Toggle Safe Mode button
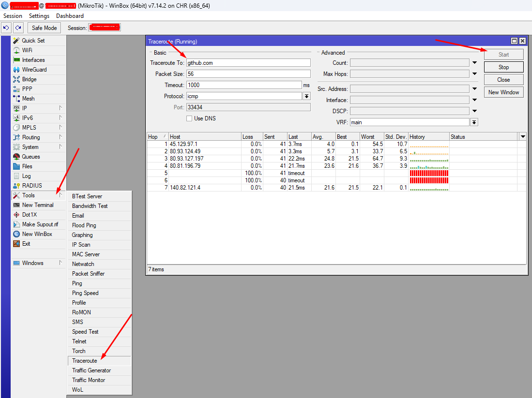This screenshot has height=398, width=532. click(x=44, y=28)
